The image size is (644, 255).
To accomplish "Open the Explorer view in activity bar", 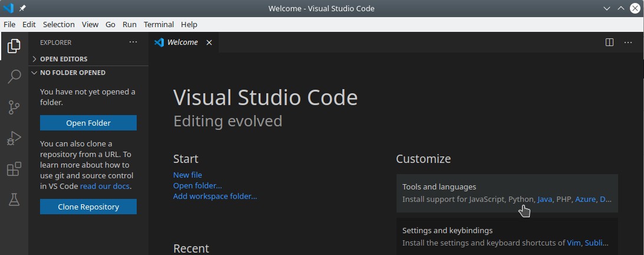I will [14, 45].
